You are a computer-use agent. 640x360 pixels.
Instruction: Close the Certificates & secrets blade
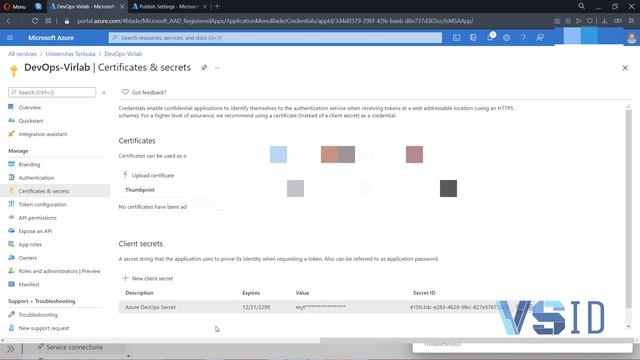625,68
